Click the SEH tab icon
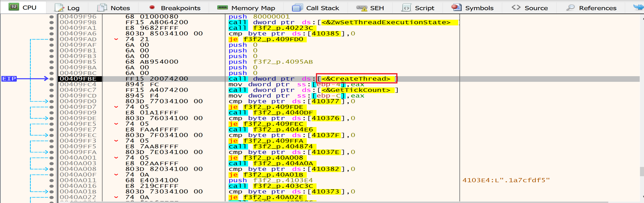The image size is (644, 203). (x=362, y=8)
